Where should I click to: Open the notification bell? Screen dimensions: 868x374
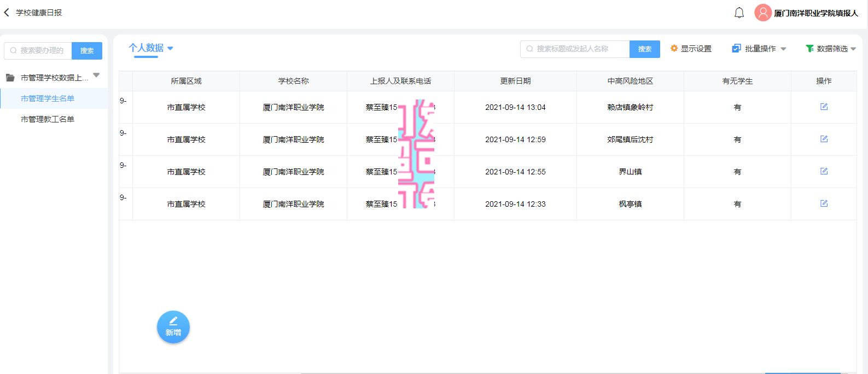point(739,13)
